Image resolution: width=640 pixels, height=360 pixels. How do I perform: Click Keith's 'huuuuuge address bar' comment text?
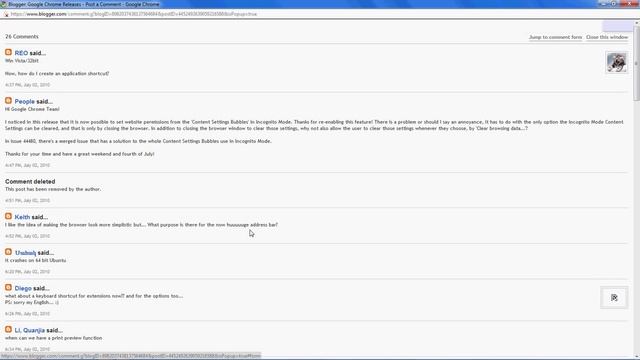141,225
